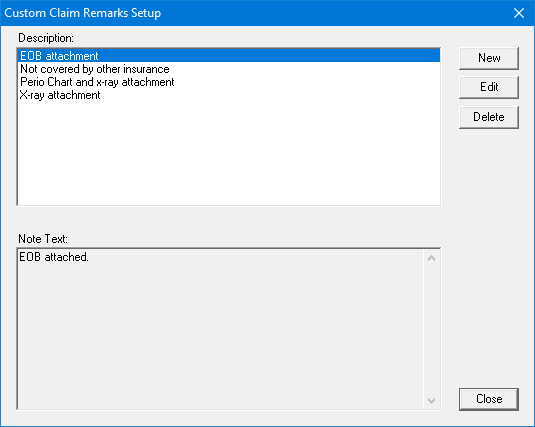
Task: Click the New button
Action: [489, 58]
